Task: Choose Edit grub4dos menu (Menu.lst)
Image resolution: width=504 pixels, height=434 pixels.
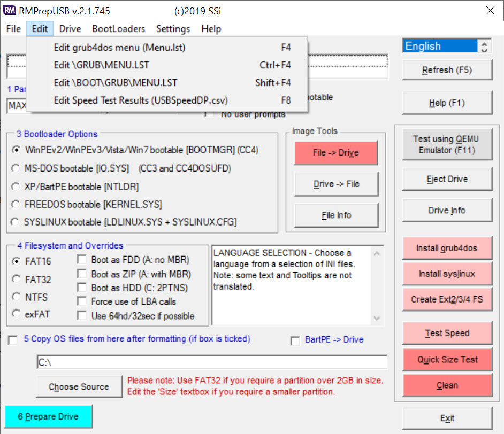Action: (166, 48)
